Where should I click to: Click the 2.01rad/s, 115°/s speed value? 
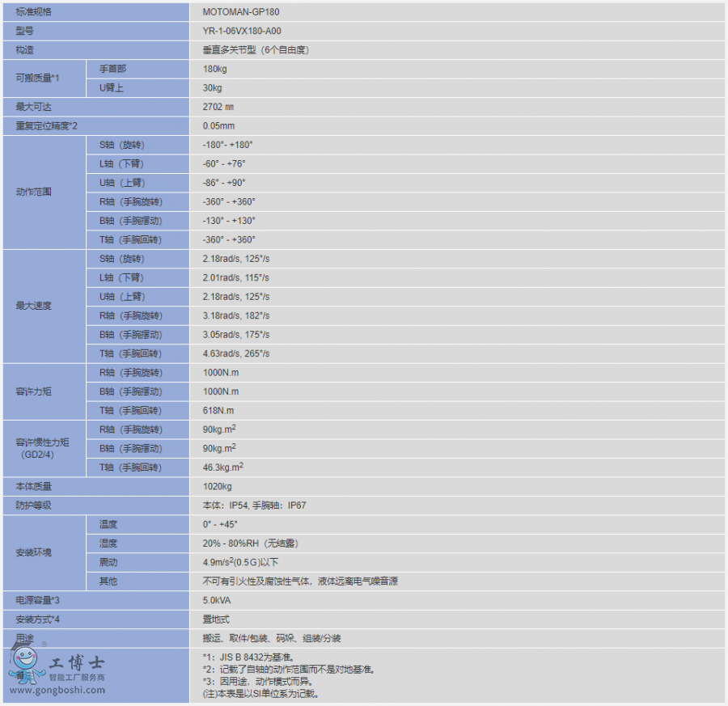(236, 278)
